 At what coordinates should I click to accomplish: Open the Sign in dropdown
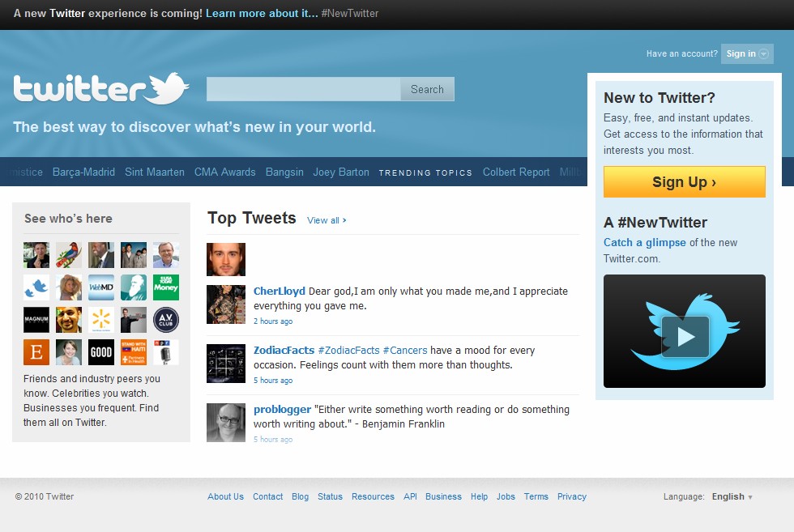tap(747, 53)
